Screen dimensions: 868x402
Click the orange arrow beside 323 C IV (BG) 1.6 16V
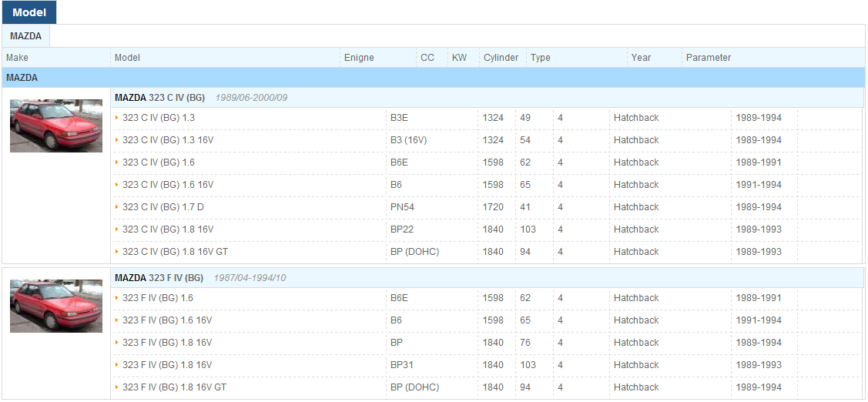(117, 184)
